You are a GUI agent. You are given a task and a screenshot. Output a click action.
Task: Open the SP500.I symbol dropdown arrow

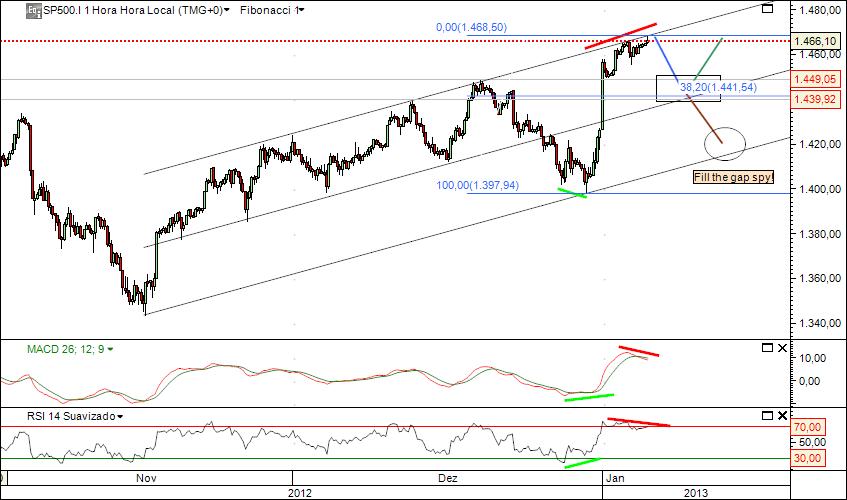[226, 10]
